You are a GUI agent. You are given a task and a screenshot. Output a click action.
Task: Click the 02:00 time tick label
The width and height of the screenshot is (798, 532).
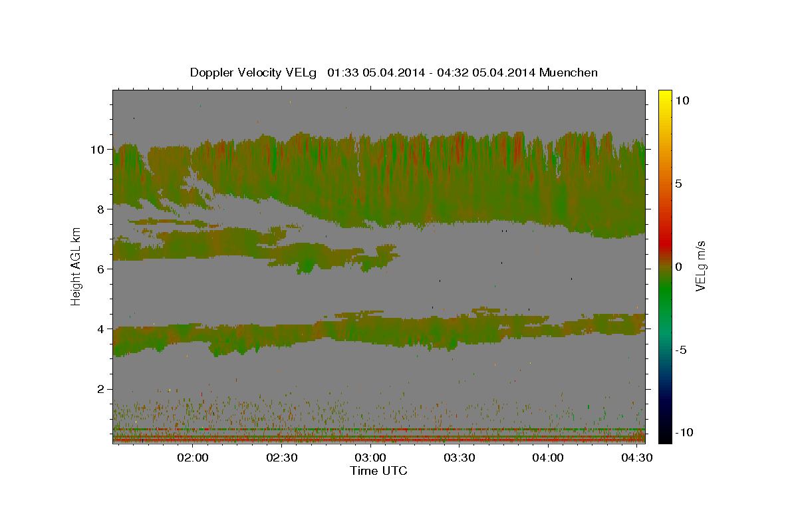[x=194, y=458]
